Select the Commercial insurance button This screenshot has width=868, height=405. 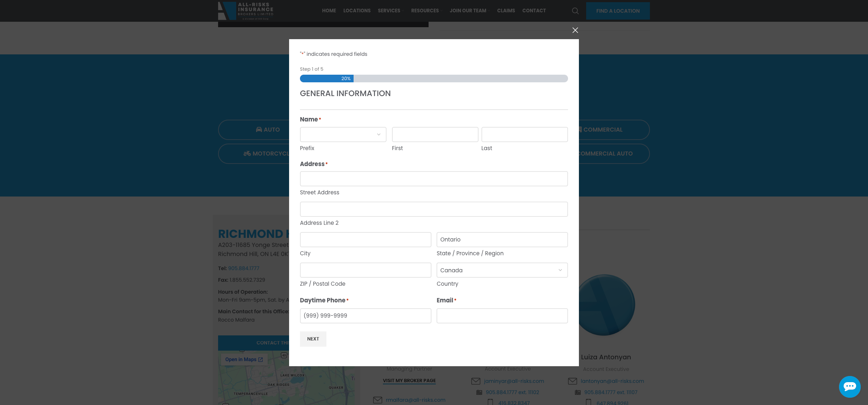pyautogui.click(x=614, y=130)
